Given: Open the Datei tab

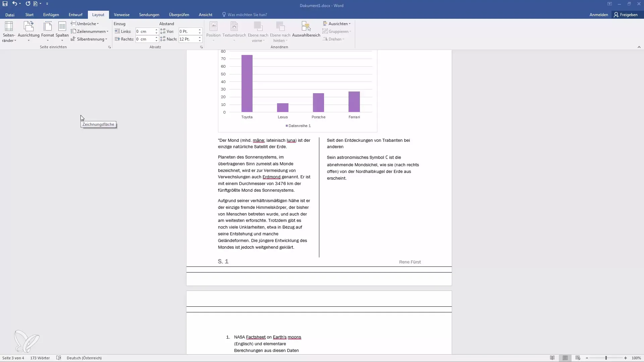Looking at the screenshot, I should tap(10, 15).
